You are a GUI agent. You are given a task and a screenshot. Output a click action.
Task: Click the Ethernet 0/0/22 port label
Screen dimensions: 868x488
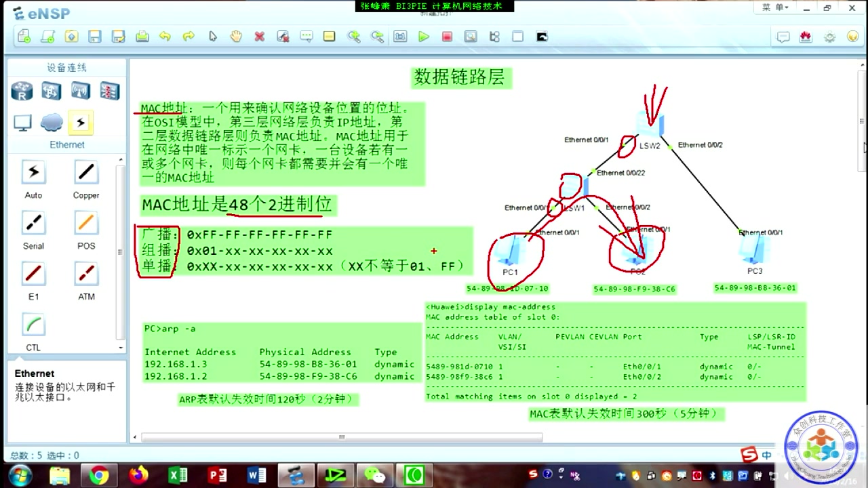(x=620, y=173)
